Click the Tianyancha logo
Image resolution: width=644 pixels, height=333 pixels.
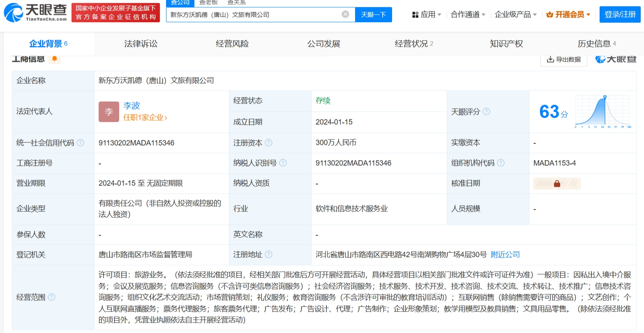(35, 12)
